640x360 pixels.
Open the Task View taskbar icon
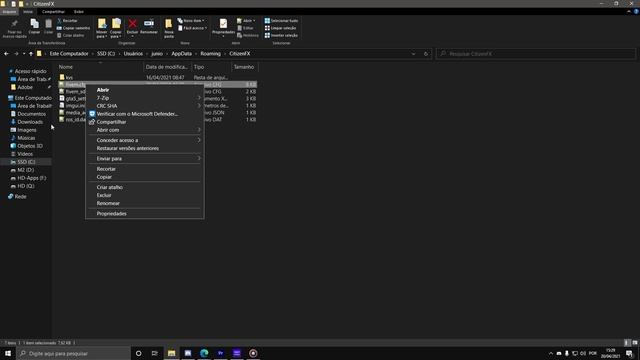point(155,353)
